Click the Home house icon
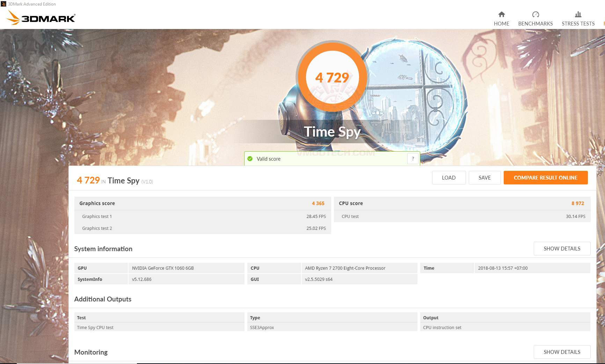The width and height of the screenshot is (605, 364). click(501, 14)
